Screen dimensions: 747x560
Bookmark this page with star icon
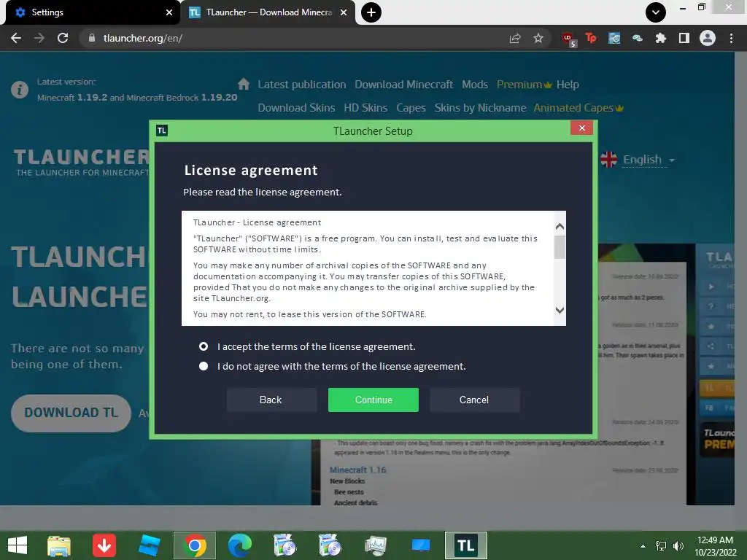(538, 38)
